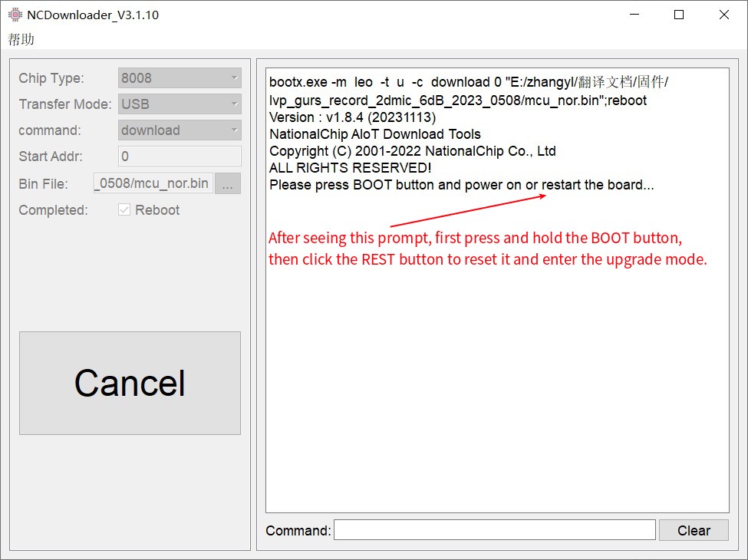Close the NCDownloader window

coord(723,15)
